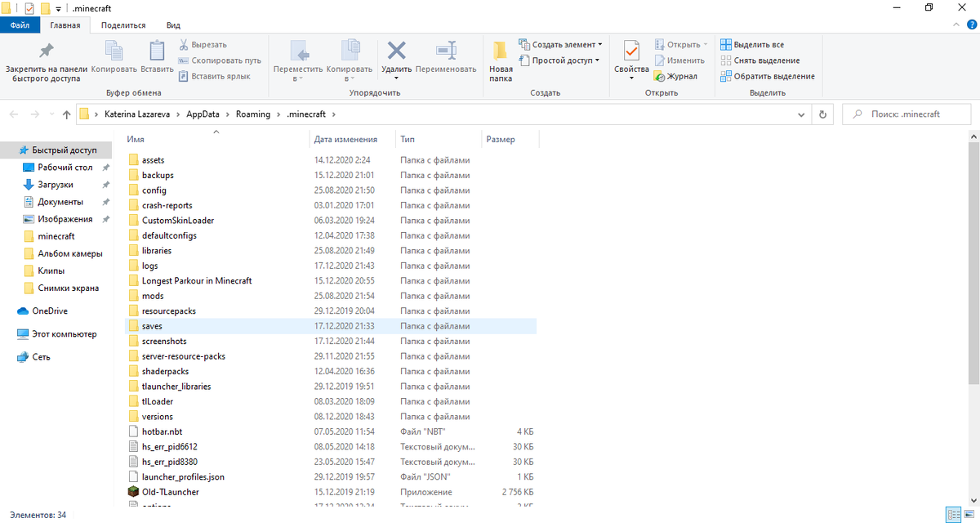Switch to large icons view in status bar
980x523 pixels.
(x=969, y=515)
